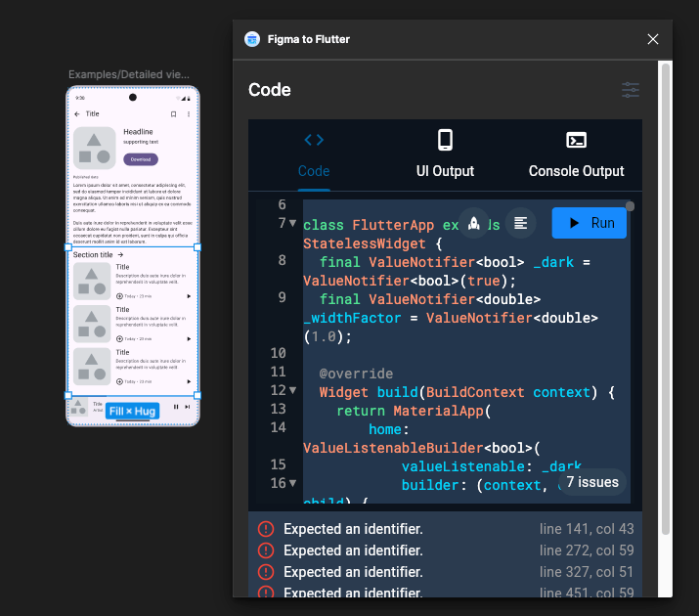The image size is (699, 616).
Task: Select the Headline thumbnail image placeholder
Action: click(x=94, y=148)
